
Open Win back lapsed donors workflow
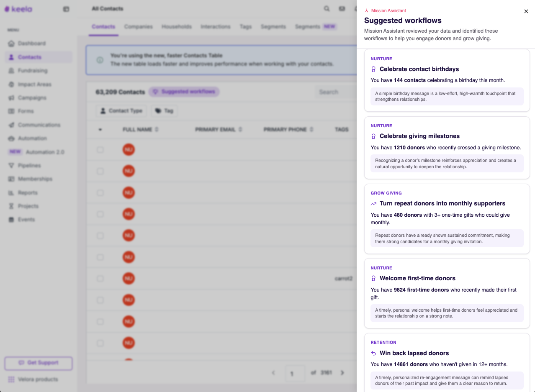[447, 363]
